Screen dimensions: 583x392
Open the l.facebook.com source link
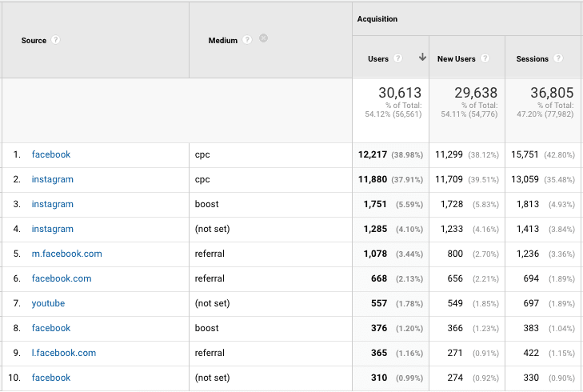pos(64,353)
